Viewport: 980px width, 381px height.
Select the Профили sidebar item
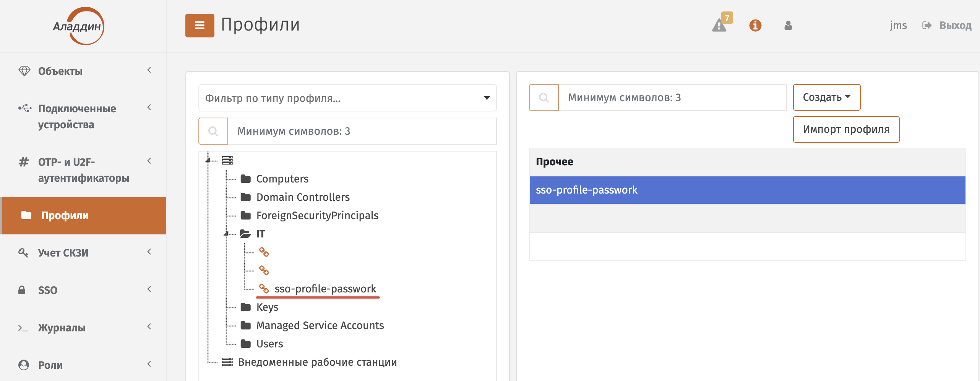[x=83, y=215]
